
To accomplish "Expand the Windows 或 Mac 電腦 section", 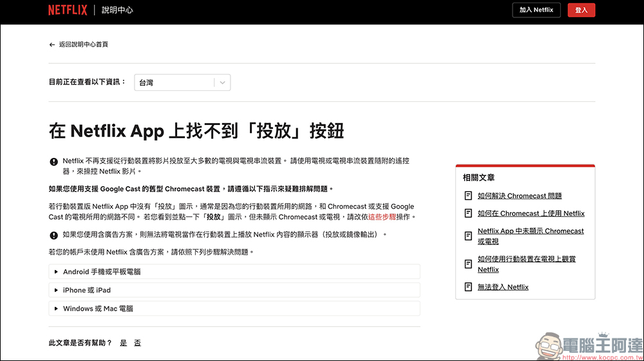I will pos(234,308).
